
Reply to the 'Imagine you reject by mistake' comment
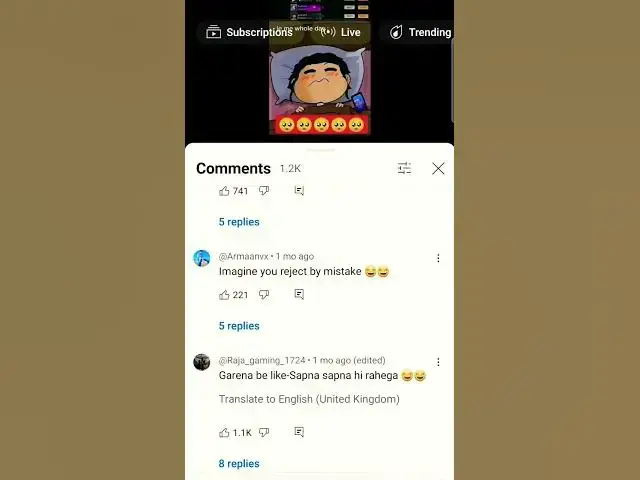tap(299, 294)
